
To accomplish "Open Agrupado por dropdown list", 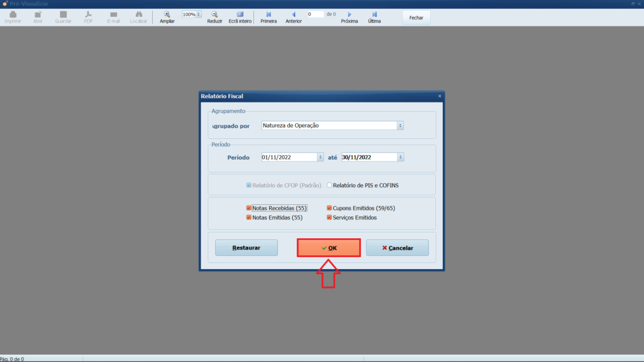I will [400, 126].
